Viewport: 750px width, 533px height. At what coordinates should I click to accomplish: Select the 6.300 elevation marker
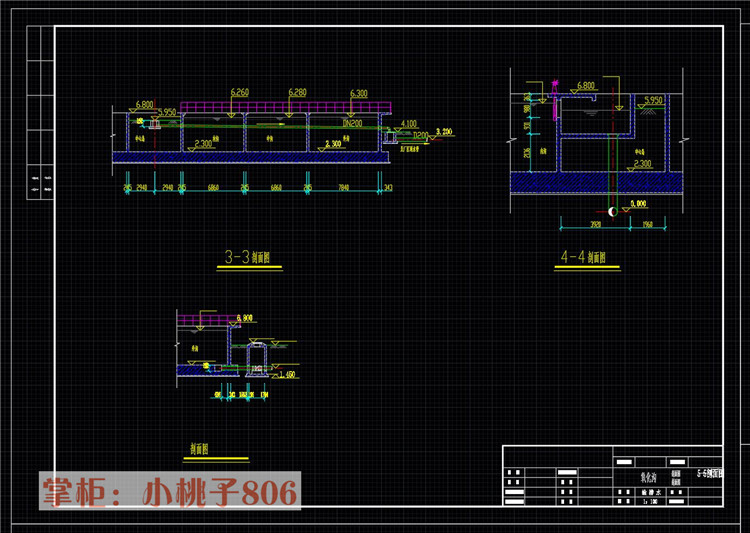359,93
